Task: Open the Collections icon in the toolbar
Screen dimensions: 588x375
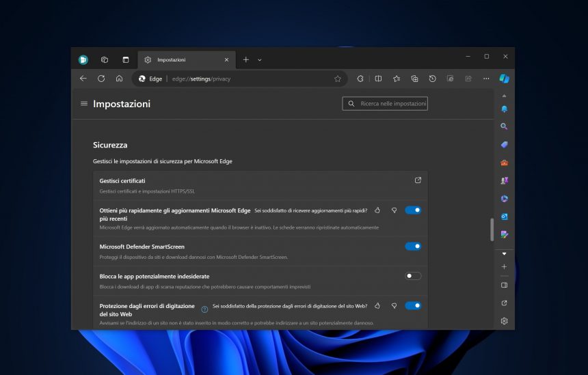Action: click(414, 79)
